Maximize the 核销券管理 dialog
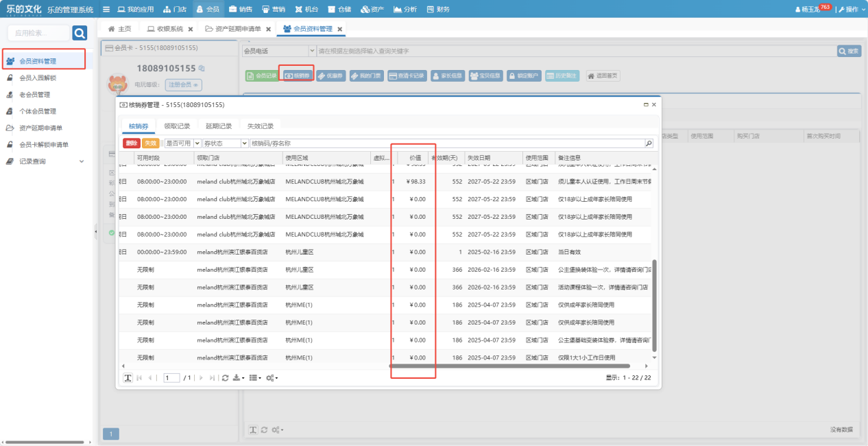 (x=645, y=104)
